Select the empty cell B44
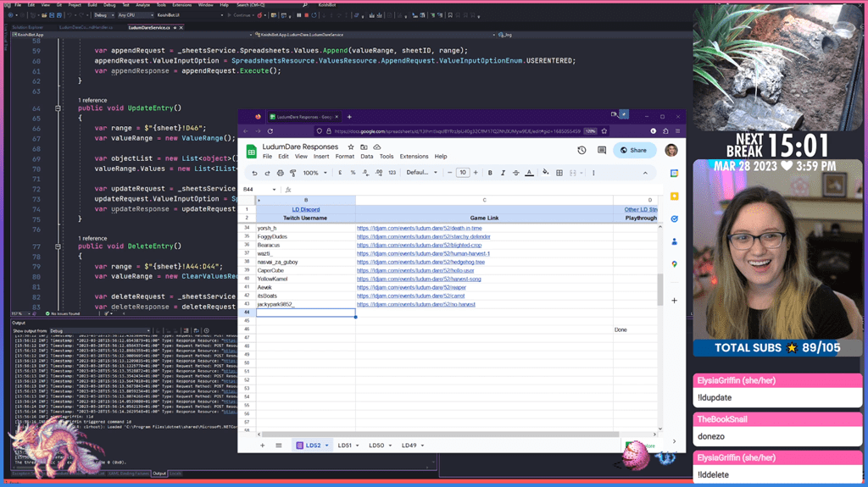The height and width of the screenshot is (487, 868). coord(305,313)
